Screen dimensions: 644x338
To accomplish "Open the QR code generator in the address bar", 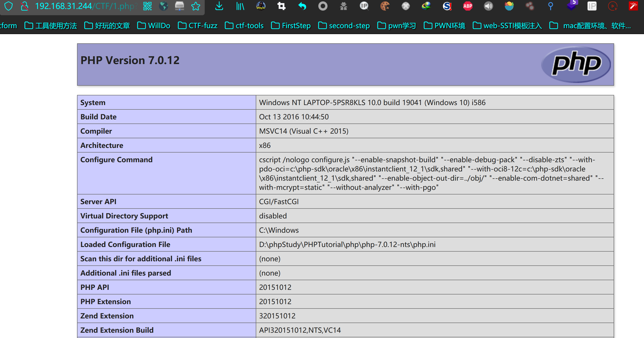I will pos(147,6).
